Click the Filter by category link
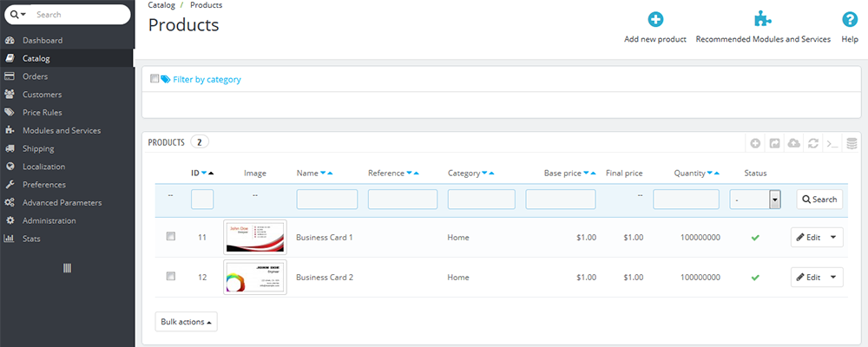This screenshot has height=347, width=868. 207,79
